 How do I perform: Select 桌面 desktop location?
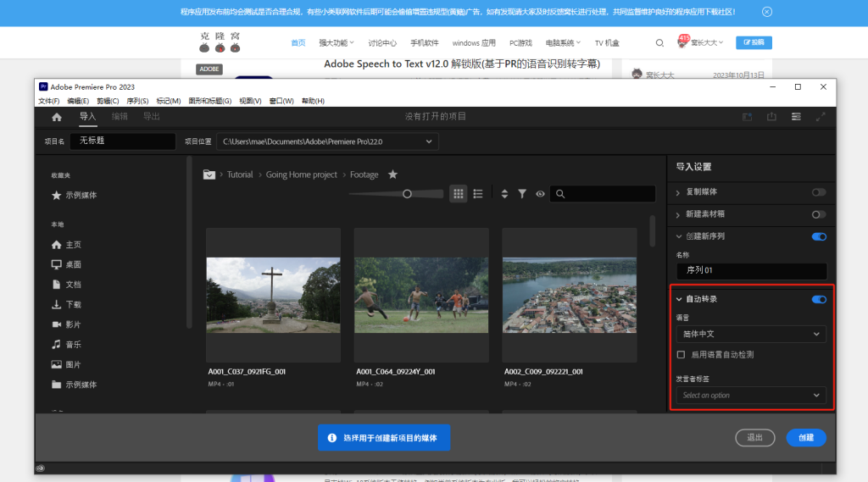click(66, 264)
